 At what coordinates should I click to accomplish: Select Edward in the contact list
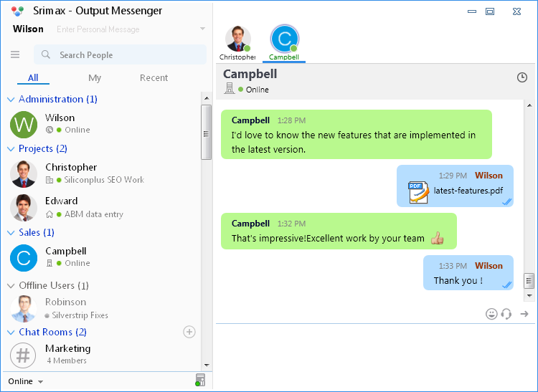[x=103, y=208]
